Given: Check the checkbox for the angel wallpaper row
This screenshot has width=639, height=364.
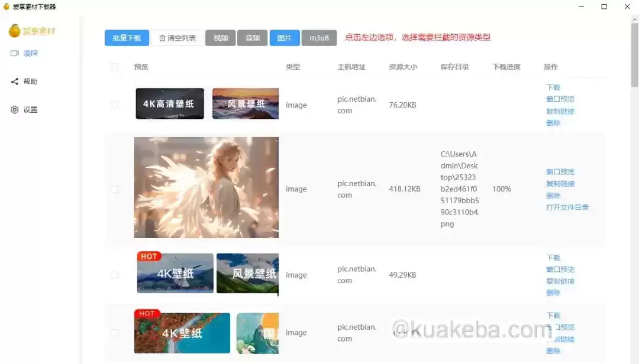Looking at the screenshot, I should (114, 189).
